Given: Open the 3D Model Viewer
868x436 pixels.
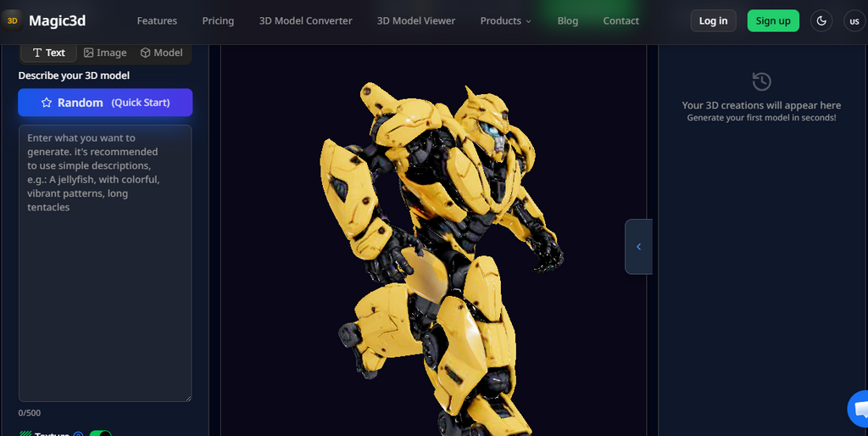Looking at the screenshot, I should point(416,21).
